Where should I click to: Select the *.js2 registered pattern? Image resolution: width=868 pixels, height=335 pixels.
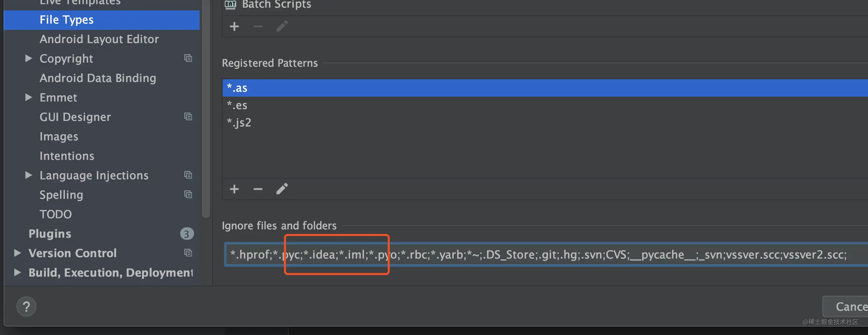click(545, 123)
